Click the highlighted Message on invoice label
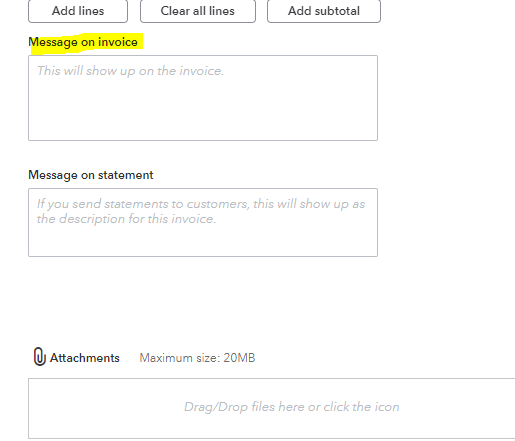 (x=83, y=42)
